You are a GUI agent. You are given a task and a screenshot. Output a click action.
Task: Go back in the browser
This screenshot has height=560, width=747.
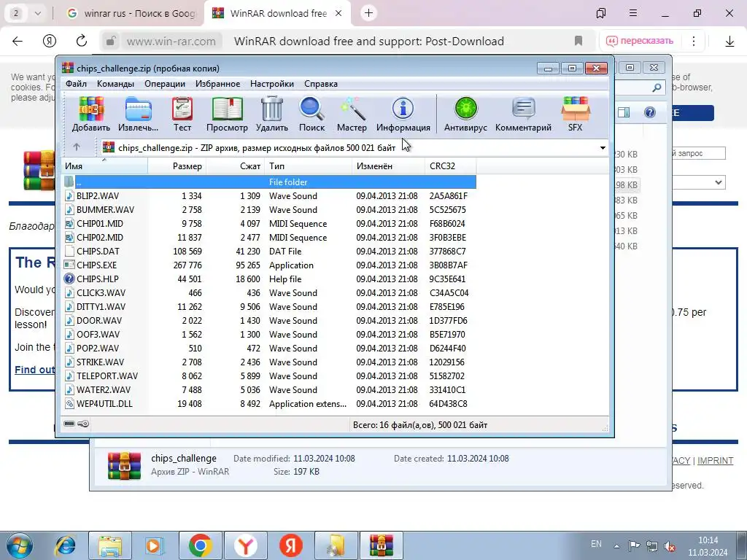(x=18, y=41)
